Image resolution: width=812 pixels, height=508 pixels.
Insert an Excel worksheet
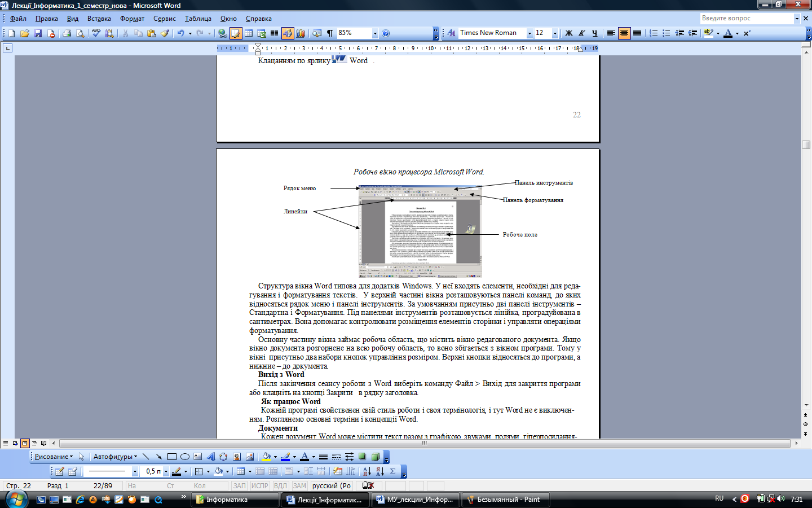[262, 33]
